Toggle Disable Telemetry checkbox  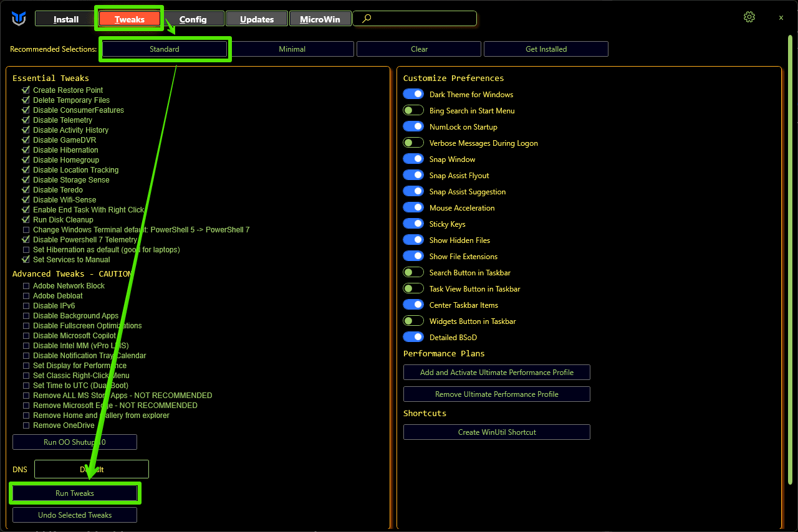26,120
